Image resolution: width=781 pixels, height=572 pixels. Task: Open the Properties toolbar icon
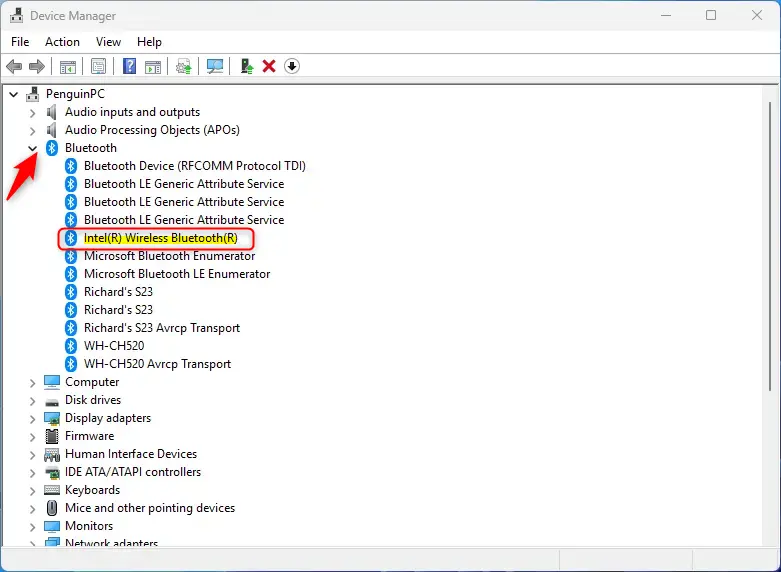point(98,66)
